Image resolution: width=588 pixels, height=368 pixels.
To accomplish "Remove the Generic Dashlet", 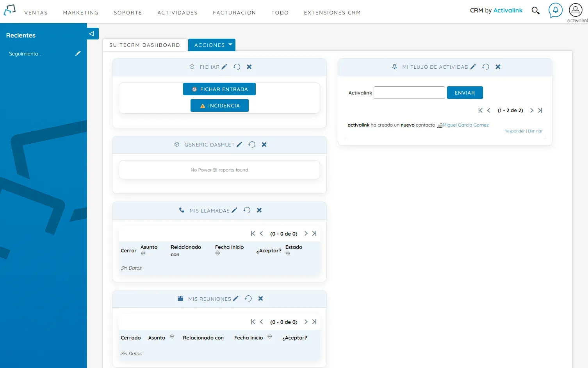I will point(264,145).
